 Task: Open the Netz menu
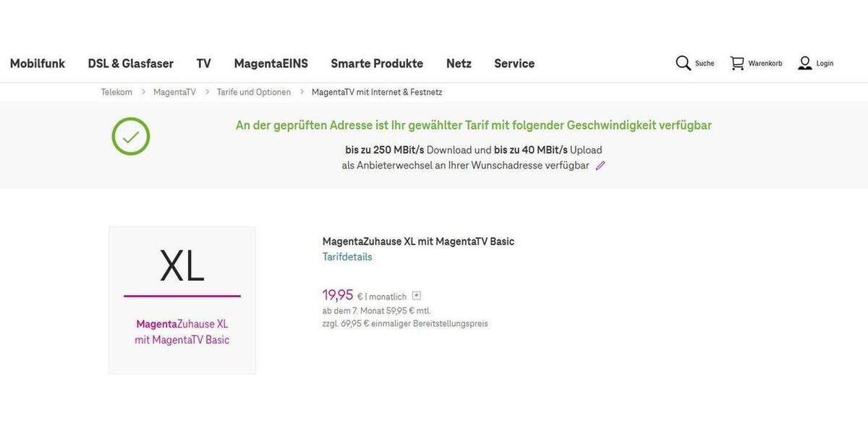459,64
